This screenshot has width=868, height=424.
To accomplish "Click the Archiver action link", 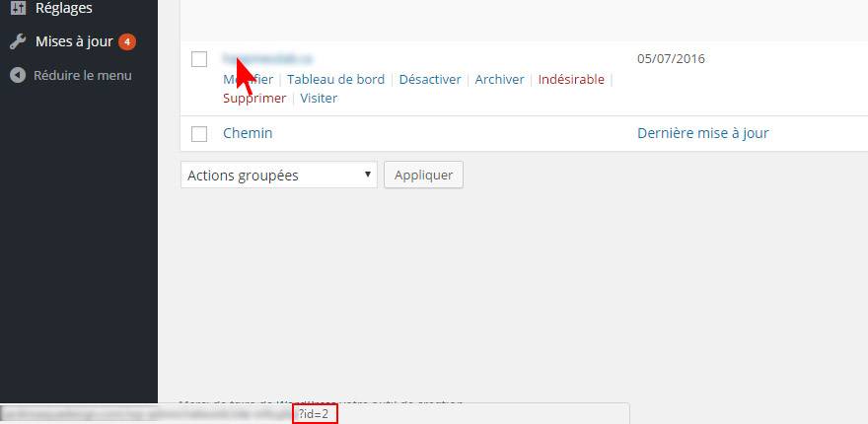I will [499, 79].
